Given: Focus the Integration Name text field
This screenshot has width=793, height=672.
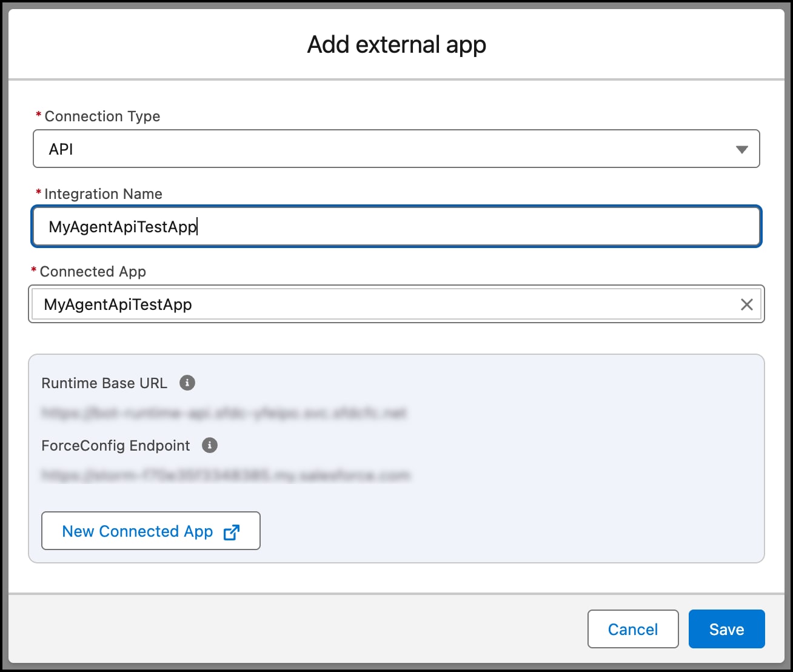Looking at the screenshot, I should pyautogui.click(x=424, y=227).
